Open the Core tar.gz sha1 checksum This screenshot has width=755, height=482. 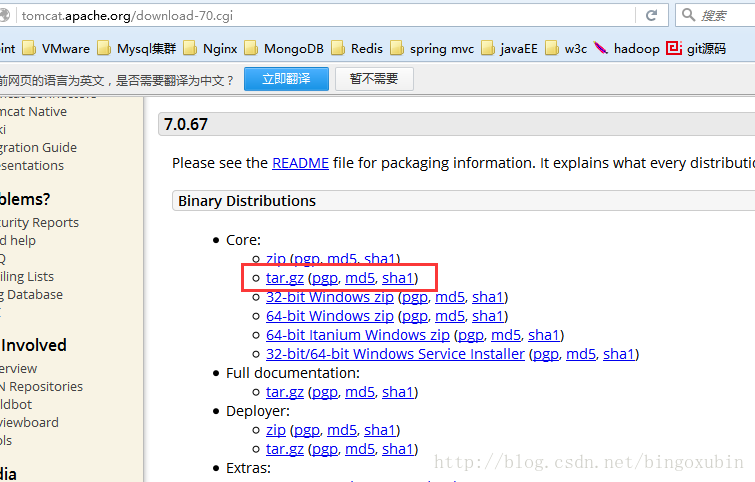pos(398,278)
